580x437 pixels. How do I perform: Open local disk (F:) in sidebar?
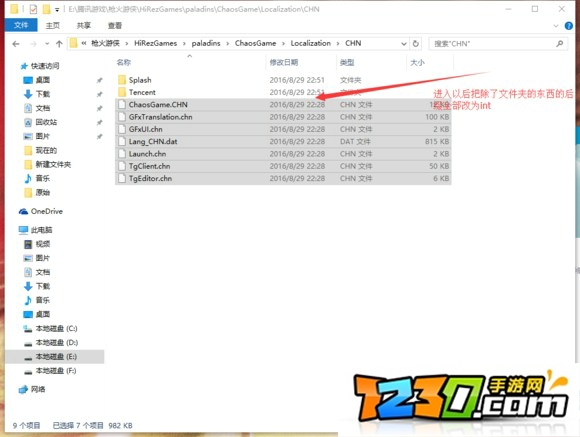(56, 371)
